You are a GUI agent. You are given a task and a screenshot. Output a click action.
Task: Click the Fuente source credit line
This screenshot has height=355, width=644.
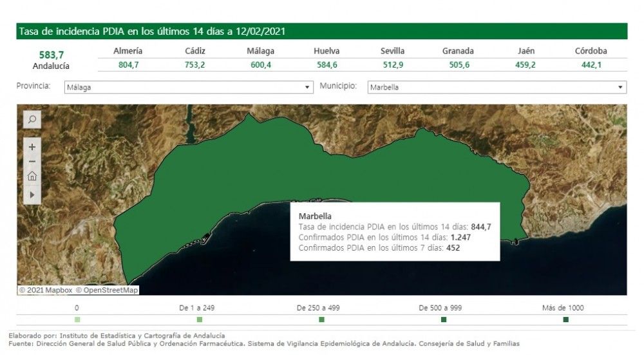click(264, 343)
